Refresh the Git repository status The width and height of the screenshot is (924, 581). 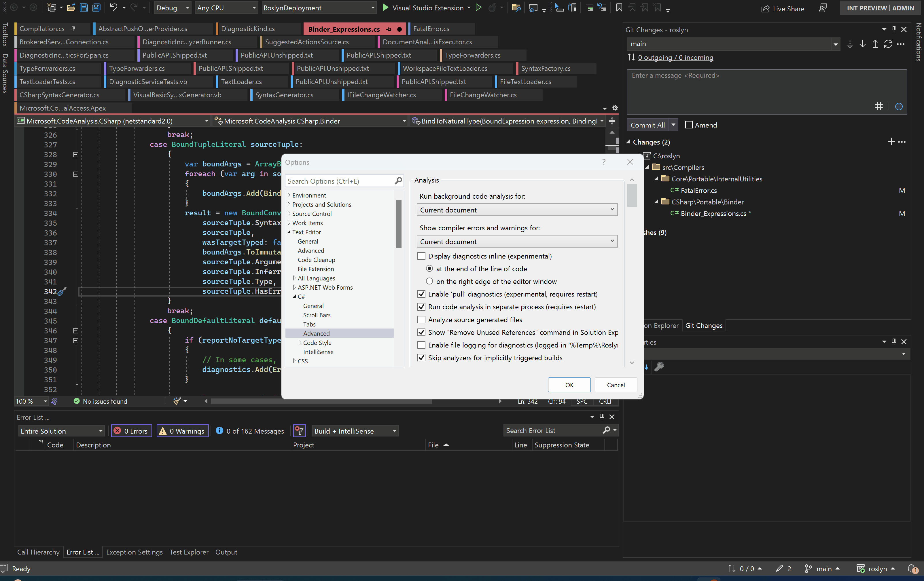888,44
